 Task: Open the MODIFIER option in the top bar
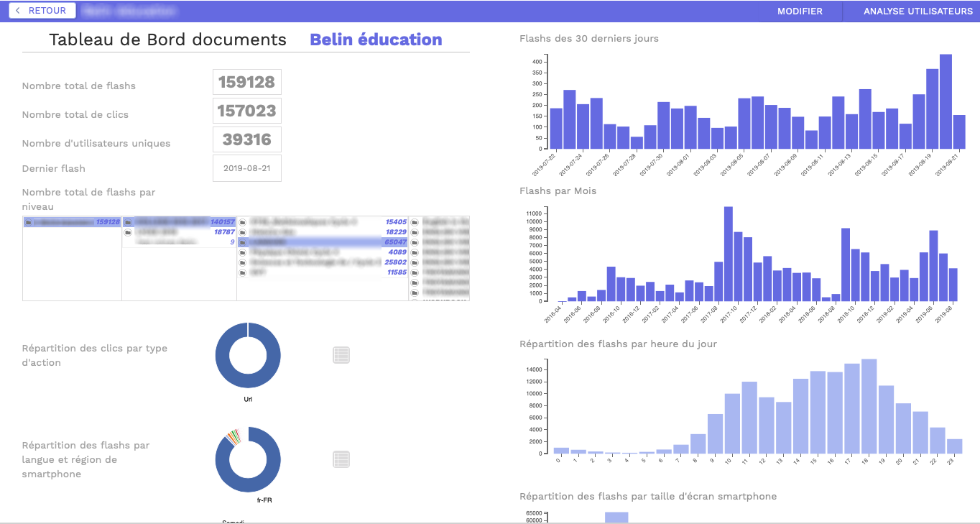click(x=800, y=11)
